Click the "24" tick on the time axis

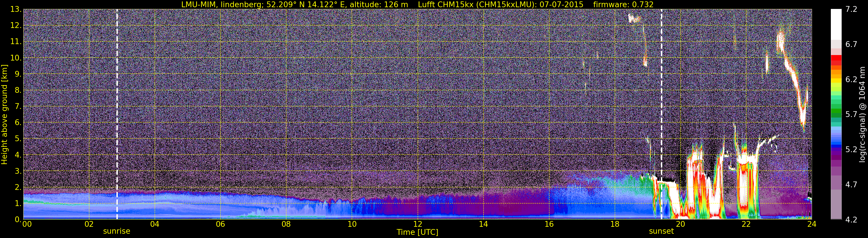[812, 224]
